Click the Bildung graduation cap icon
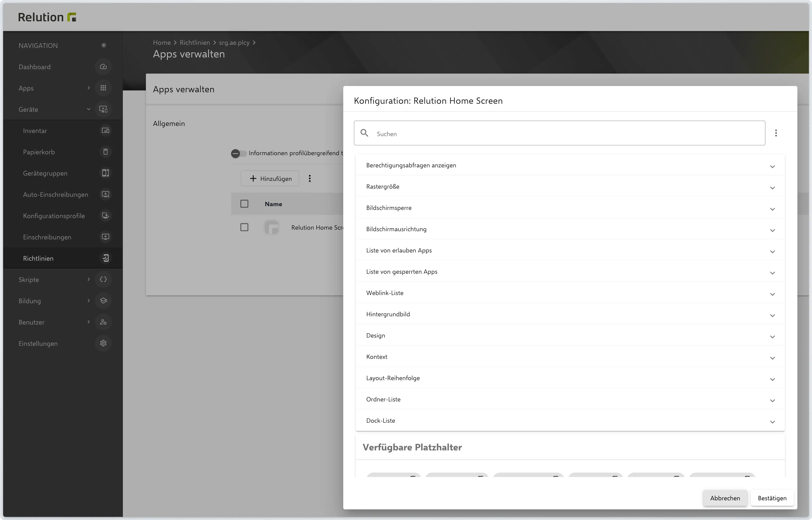This screenshot has height=520, width=812. pos(103,301)
